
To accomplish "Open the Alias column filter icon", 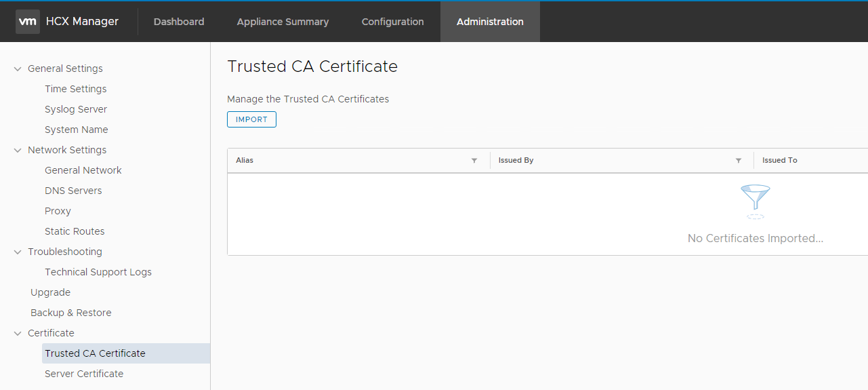I will (x=474, y=161).
